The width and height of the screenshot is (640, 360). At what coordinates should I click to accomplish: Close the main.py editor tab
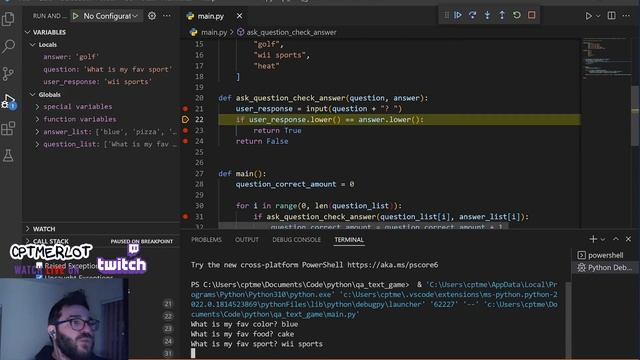point(240,16)
